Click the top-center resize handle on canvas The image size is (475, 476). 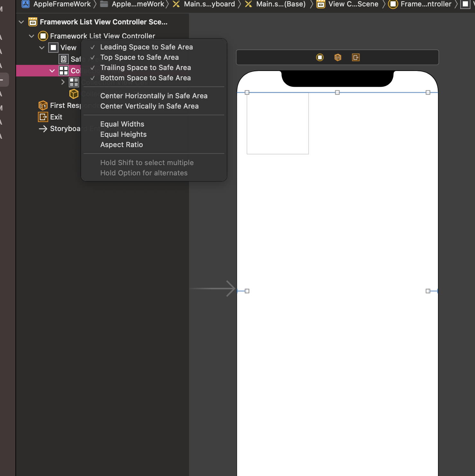click(337, 93)
